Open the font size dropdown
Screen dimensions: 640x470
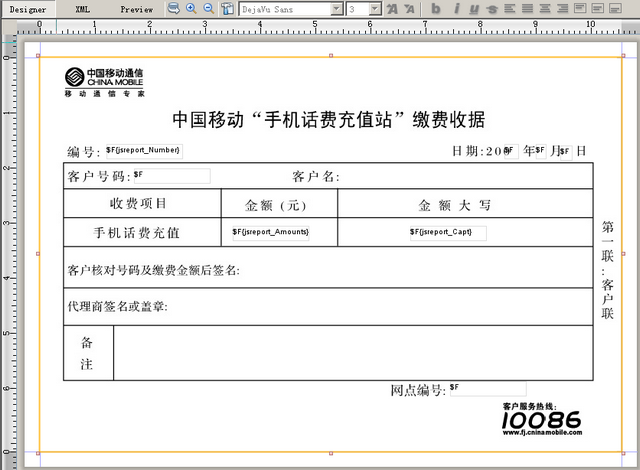pyautogui.click(x=375, y=9)
